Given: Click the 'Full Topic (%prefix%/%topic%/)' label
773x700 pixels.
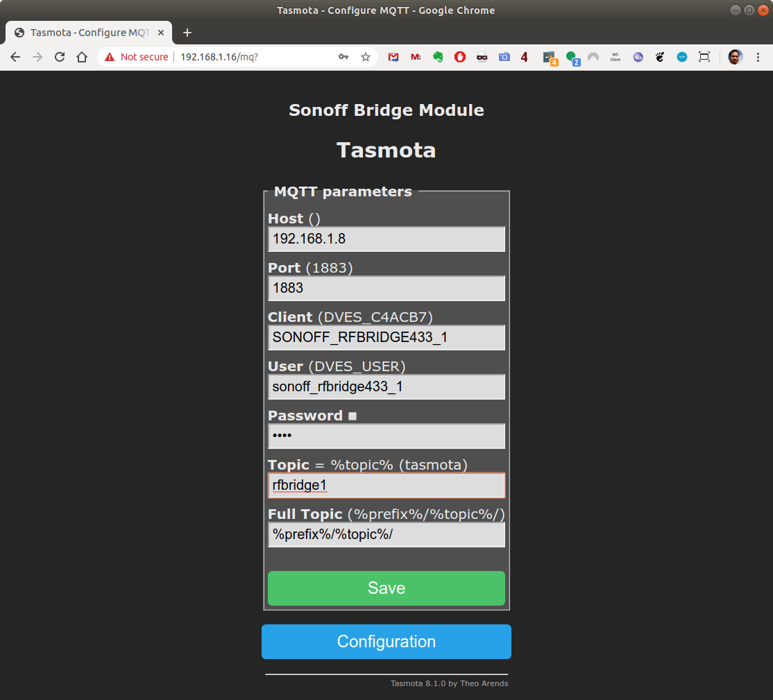Looking at the screenshot, I should 386,514.
